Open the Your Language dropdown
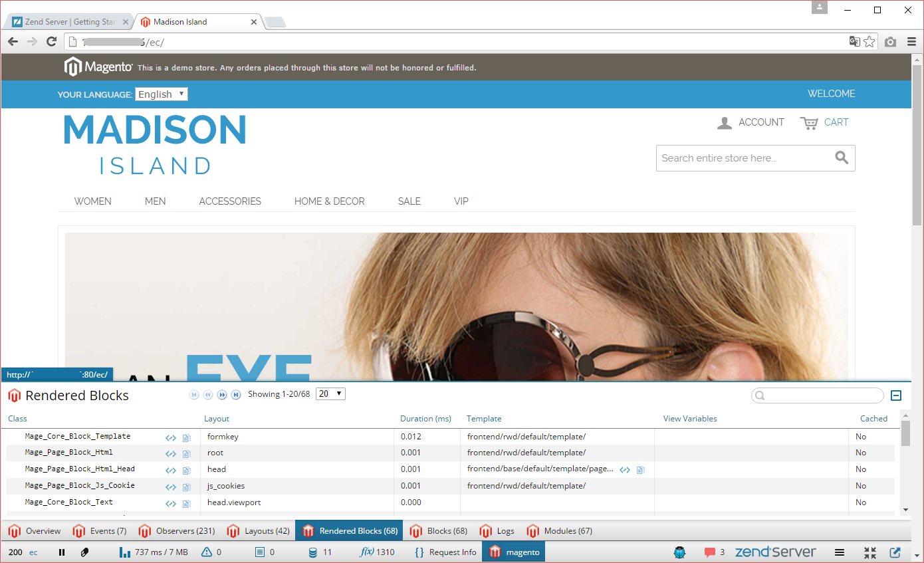This screenshot has height=563, width=924. click(162, 94)
